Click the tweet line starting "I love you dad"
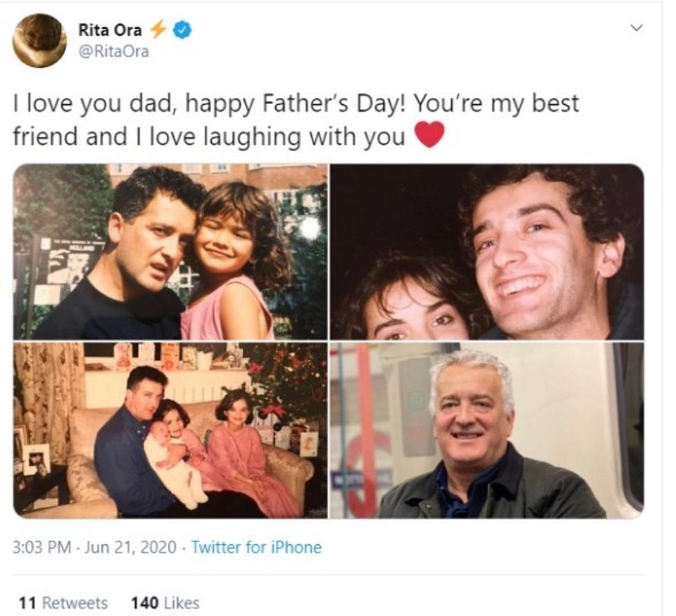The image size is (676, 616). click(296, 103)
